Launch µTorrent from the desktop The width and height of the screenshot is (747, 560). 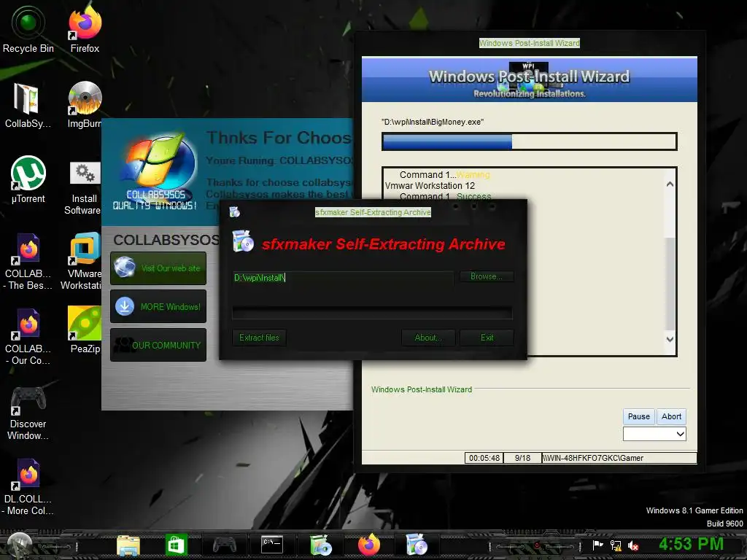tap(28, 180)
